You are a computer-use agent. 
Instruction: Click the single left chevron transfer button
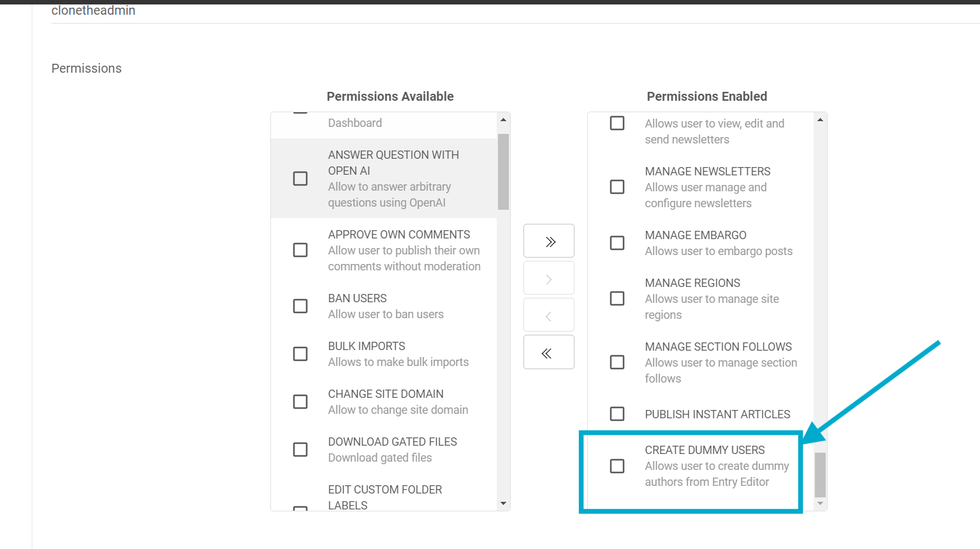pyautogui.click(x=549, y=316)
